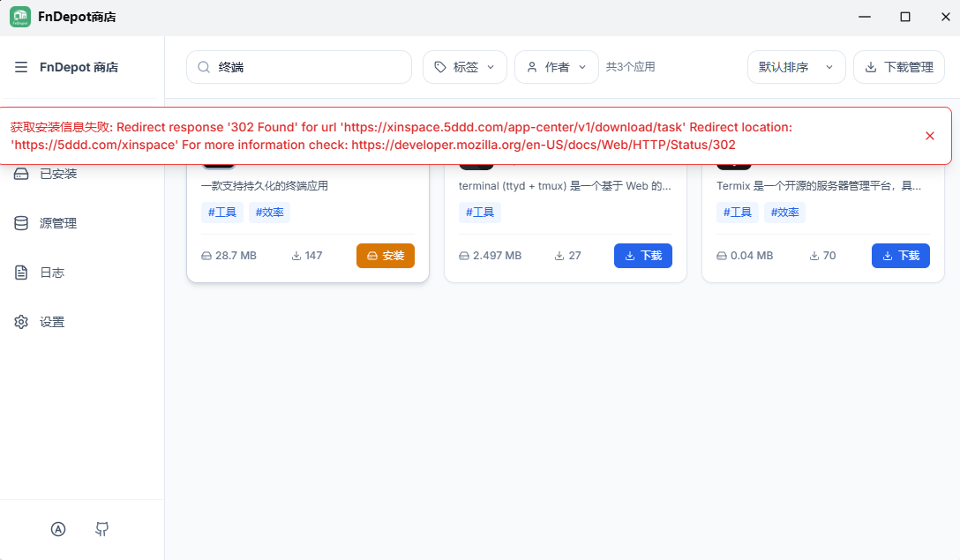The height and width of the screenshot is (560, 960).
Task: Click the magnifier icon in search box
Action: (204, 67)
